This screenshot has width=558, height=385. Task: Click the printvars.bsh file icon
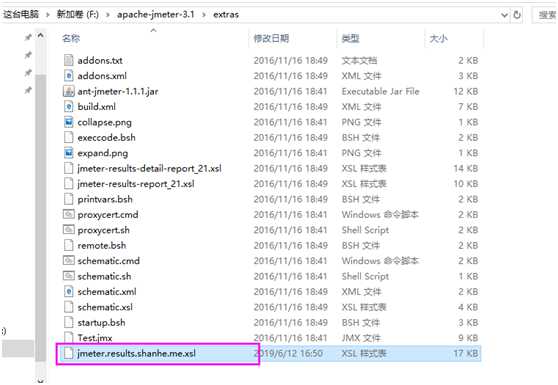tap(68, 199)
